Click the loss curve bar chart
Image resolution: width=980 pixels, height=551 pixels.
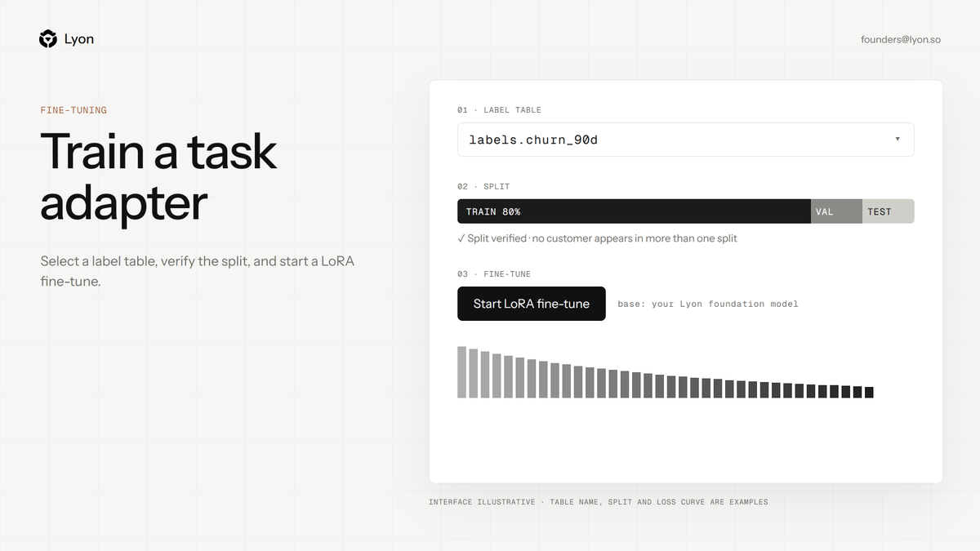point(666,372)
